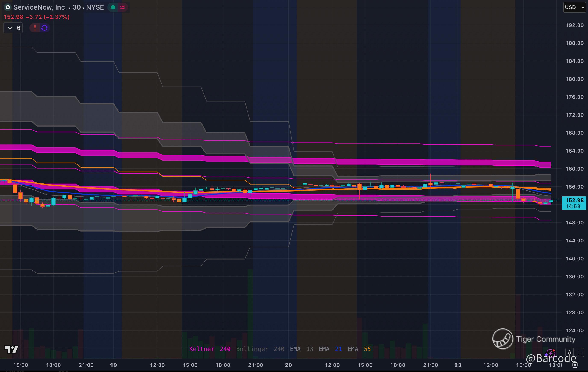
Task: Toggle auto scale with the A button
Action: 569,353
